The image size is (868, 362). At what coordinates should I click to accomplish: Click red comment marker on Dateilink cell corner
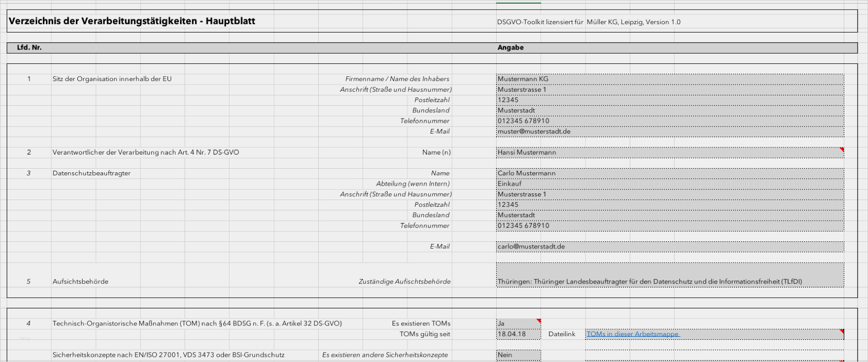pyautogui.click(x=842, y=332)
